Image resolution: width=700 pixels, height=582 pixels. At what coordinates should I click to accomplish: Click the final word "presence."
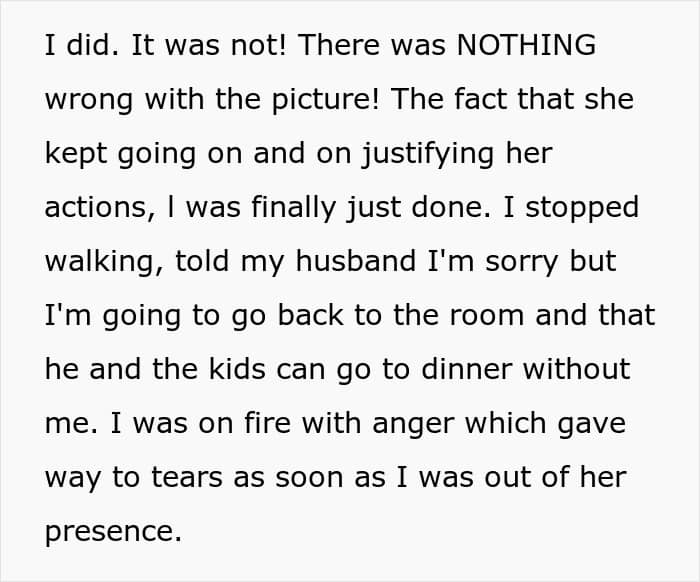pos(113,534)
